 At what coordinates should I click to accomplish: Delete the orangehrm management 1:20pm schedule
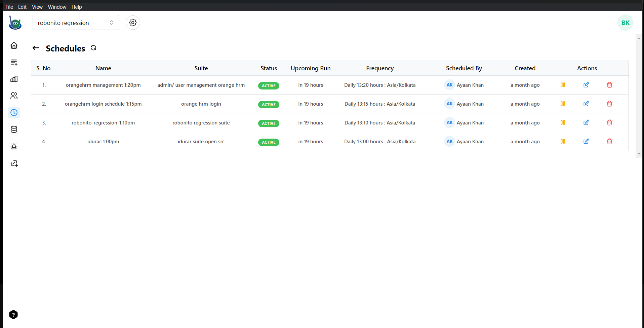pos(609,85)
